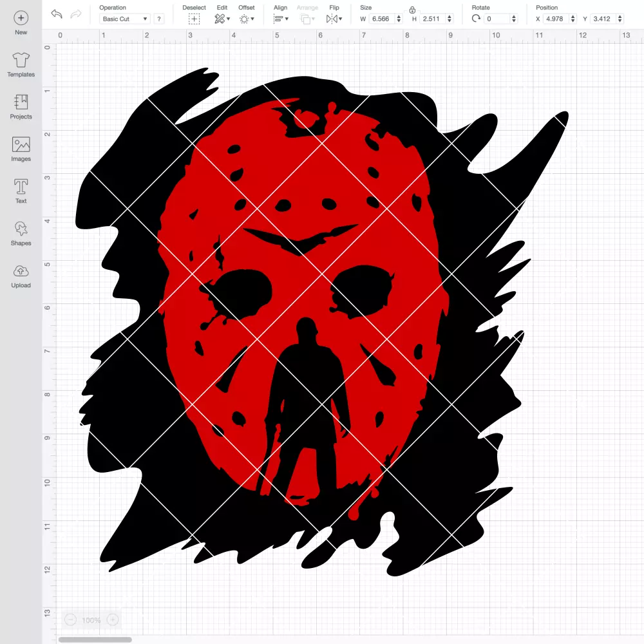Undo the last action

coord(57,14)
